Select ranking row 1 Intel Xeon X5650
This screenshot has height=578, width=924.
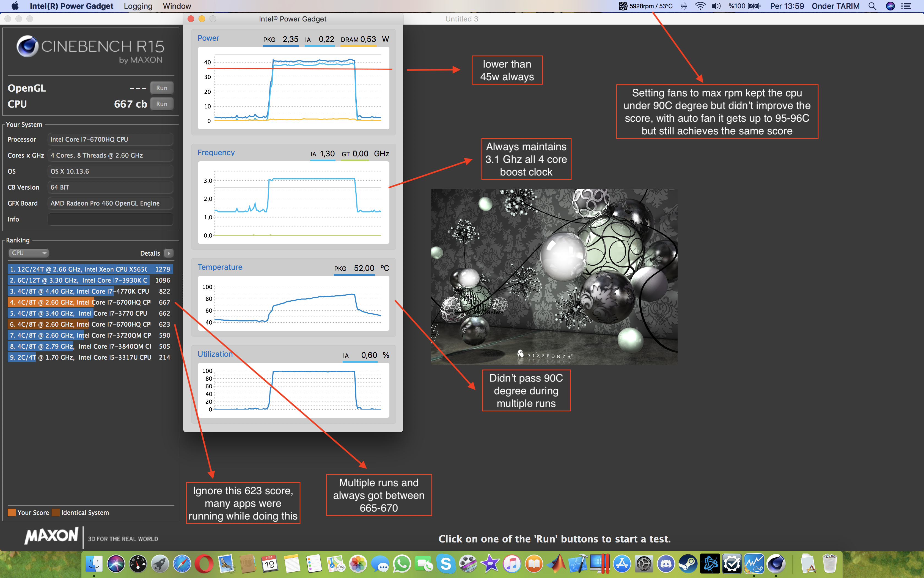(90, 269)
